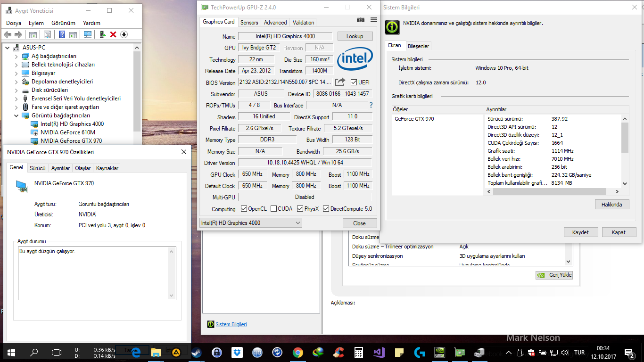Click GPU-Z Close button
The image size is (644, 362).
pos(359,223)
